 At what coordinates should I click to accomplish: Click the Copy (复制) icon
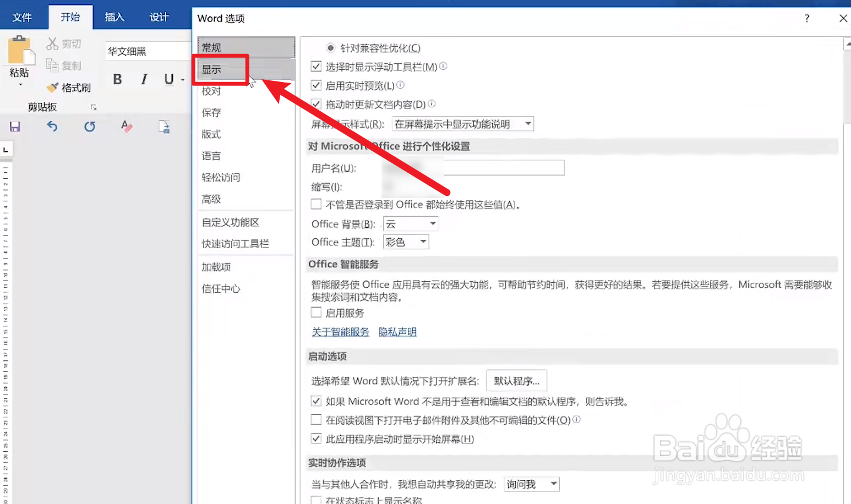[64, 65]
